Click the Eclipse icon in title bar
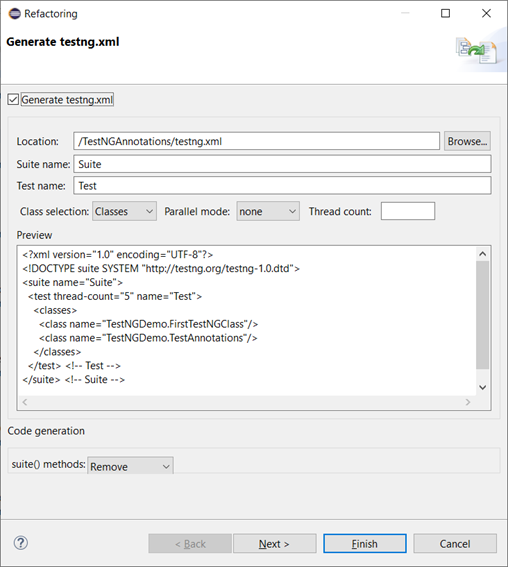 click(x=14, y=14)
